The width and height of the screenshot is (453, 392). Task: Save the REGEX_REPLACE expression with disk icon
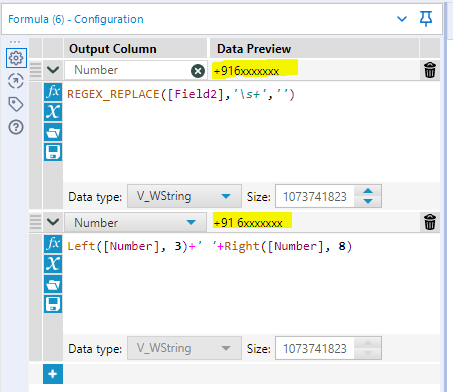(x=53, y=152)
